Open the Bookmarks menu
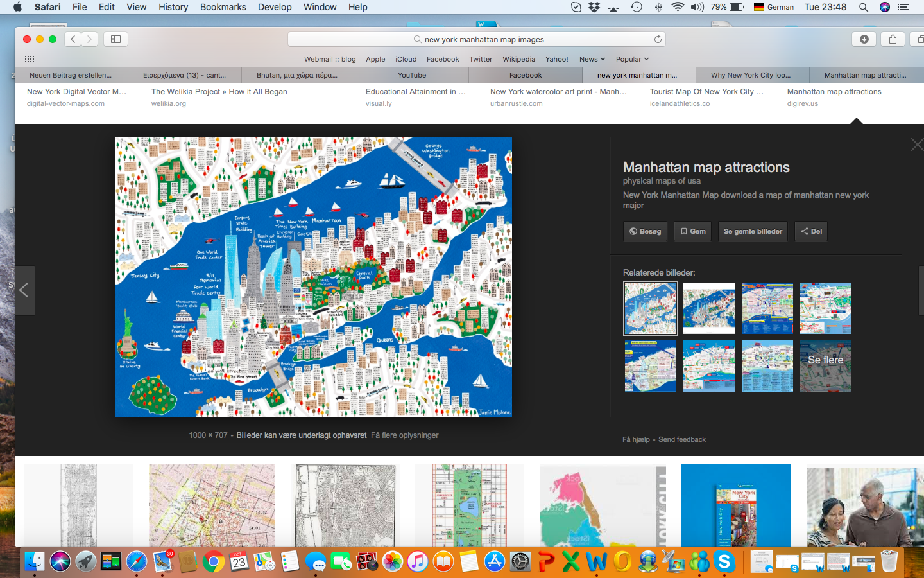 (x=223, y=7)
